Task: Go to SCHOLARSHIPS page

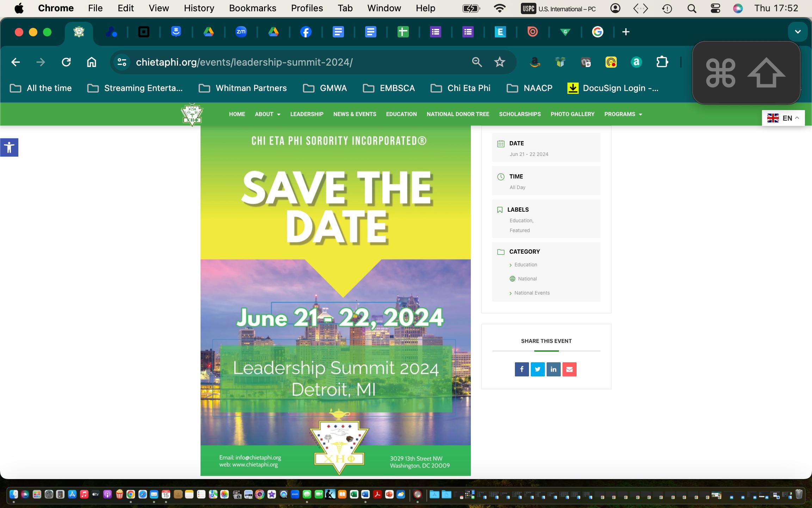Action: pyautogui.click(x=520, y=114)
